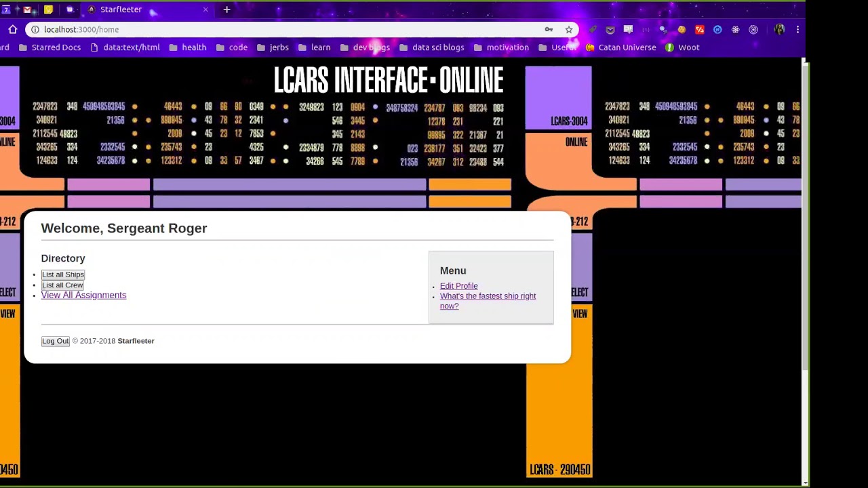Open the Pocket extension icon
The width and height of the screenshot is (868, 488).
click(x=610, y=29)
